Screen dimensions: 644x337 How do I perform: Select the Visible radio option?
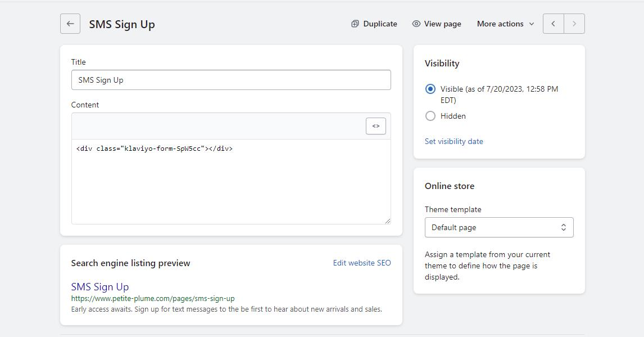point(430,89)
